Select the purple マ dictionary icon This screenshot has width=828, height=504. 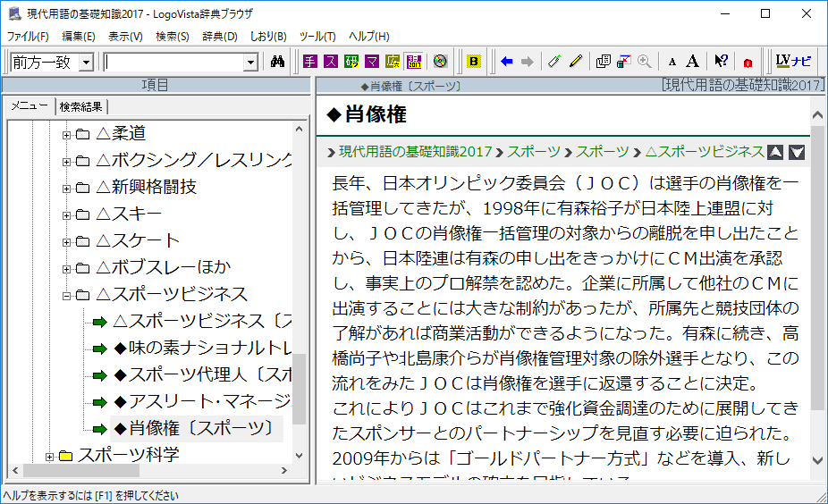click(372, 62)
